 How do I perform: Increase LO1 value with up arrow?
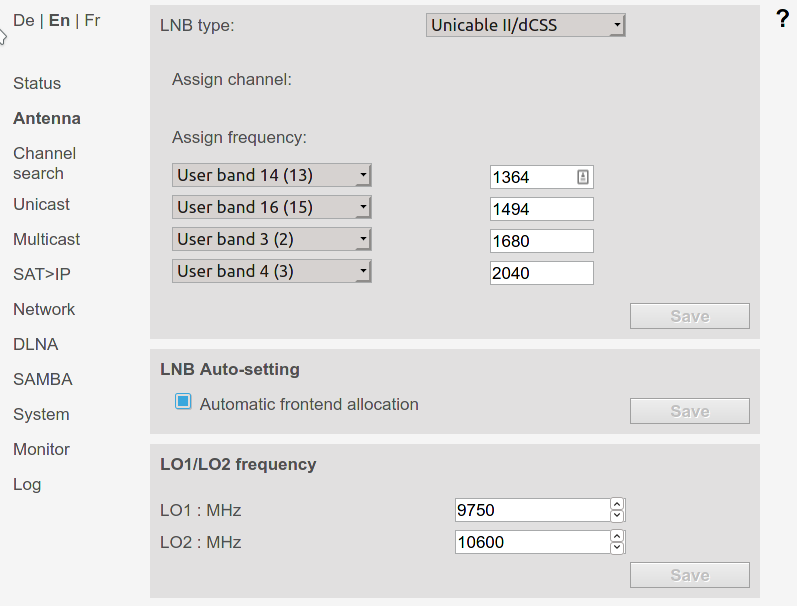click(x=617, y=504)
